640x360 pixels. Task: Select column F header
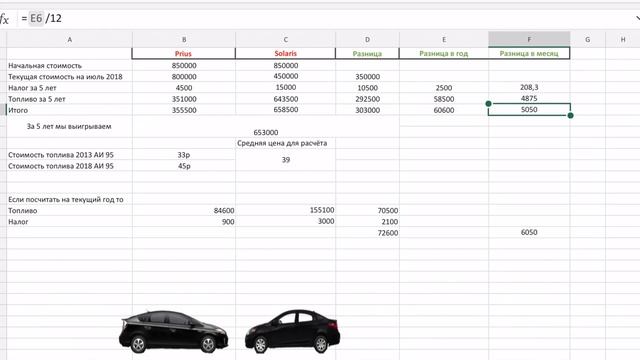pos(529,39)
